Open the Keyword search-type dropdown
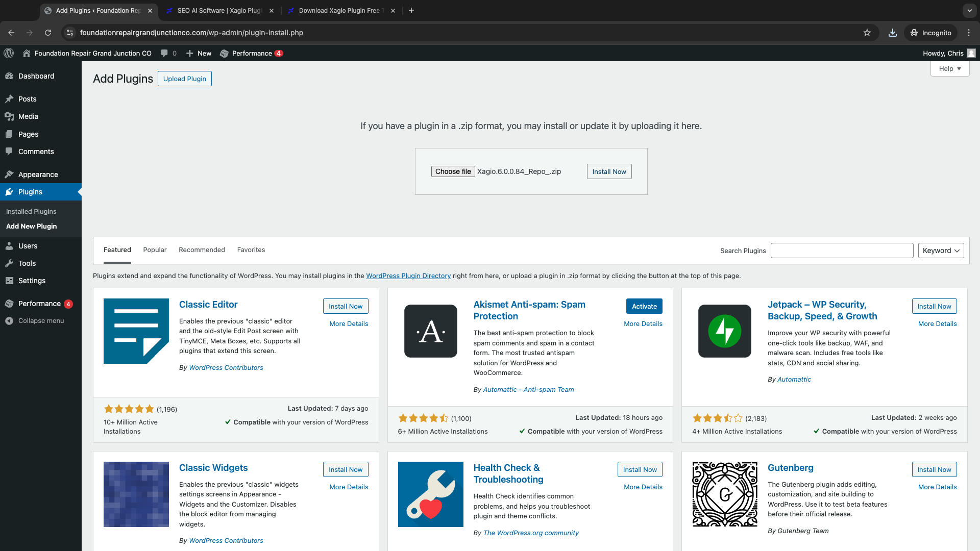This screenshot has height=551, width=980. click(941, 251)
